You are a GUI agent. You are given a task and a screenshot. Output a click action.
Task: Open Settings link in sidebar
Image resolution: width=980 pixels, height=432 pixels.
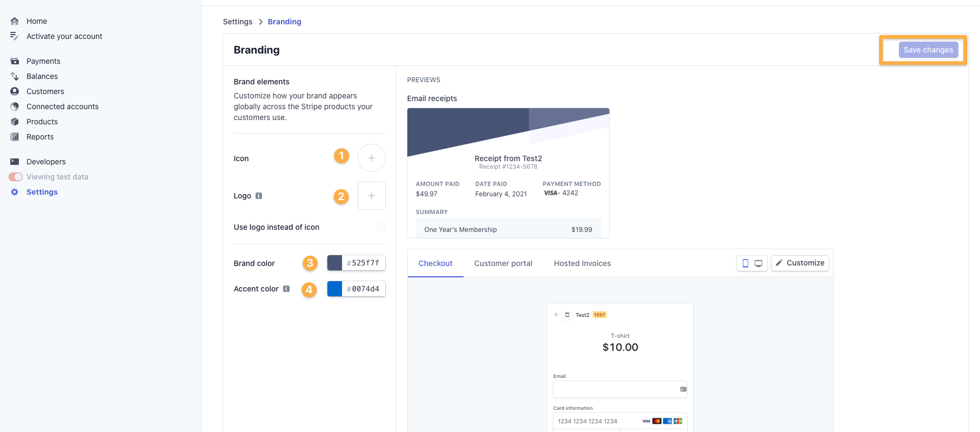(x=42, y=192)
